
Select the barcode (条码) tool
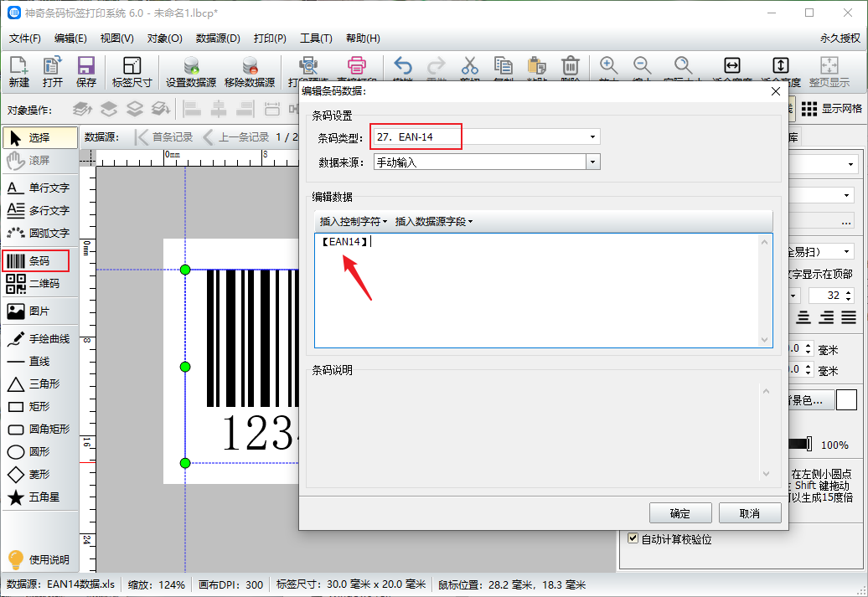click(x=36, y=260)
